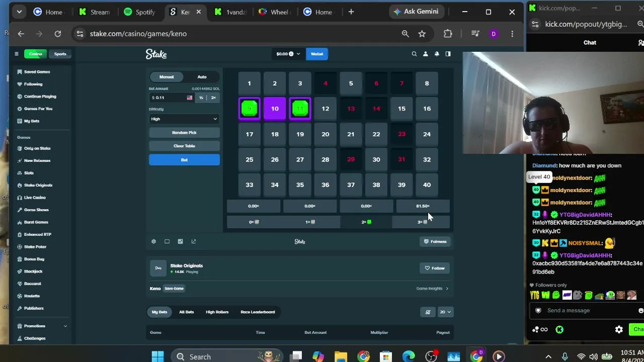Open Chrome three-dot menu
The width and height of the screenshot is (644, 362).
[x=512, y=34]
